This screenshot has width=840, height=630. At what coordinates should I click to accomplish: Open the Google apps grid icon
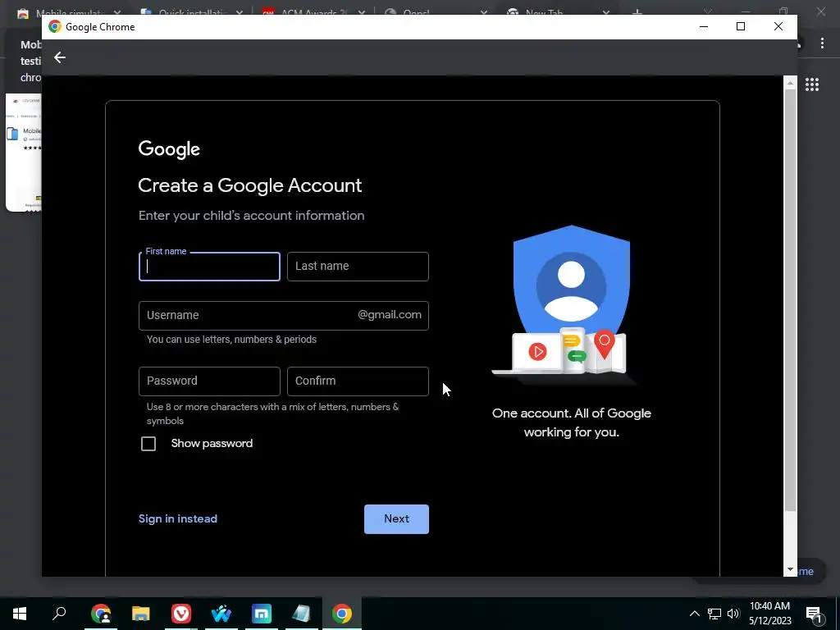pyautogui.click(x=811, y=84)
